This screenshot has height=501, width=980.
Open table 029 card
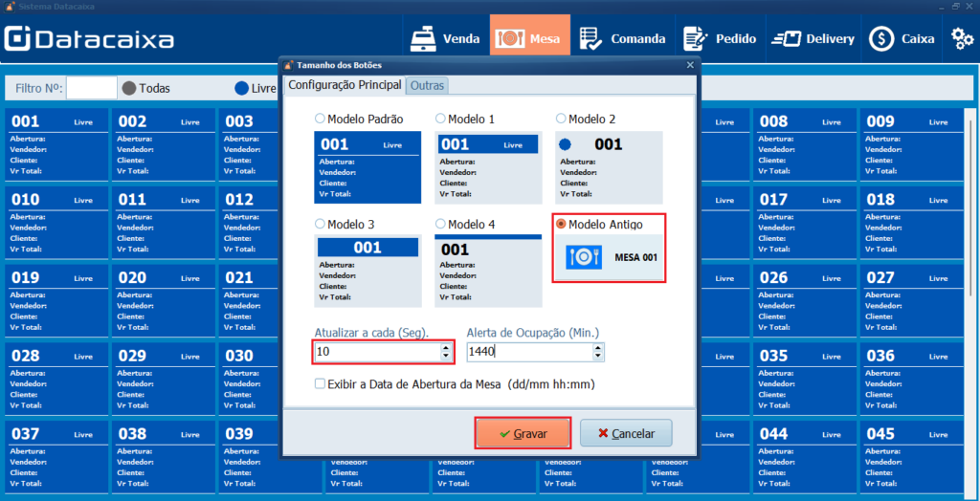click(164, 380)
